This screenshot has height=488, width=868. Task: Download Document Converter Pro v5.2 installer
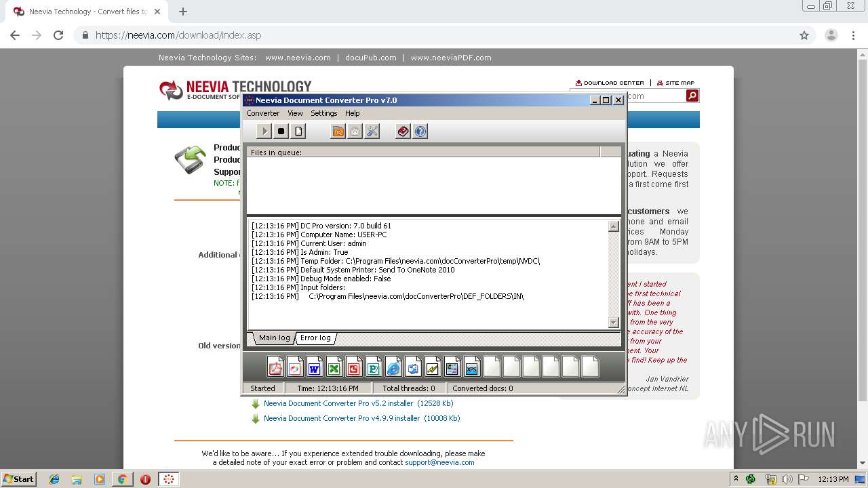tap(358, 403)
